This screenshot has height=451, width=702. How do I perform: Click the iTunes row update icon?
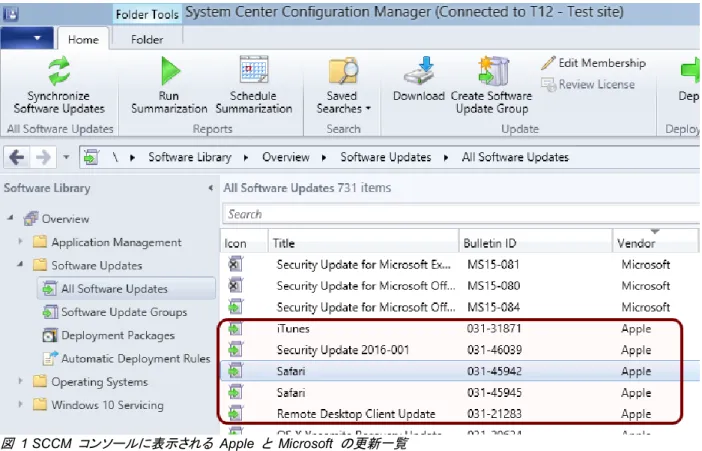click(235, 329)
